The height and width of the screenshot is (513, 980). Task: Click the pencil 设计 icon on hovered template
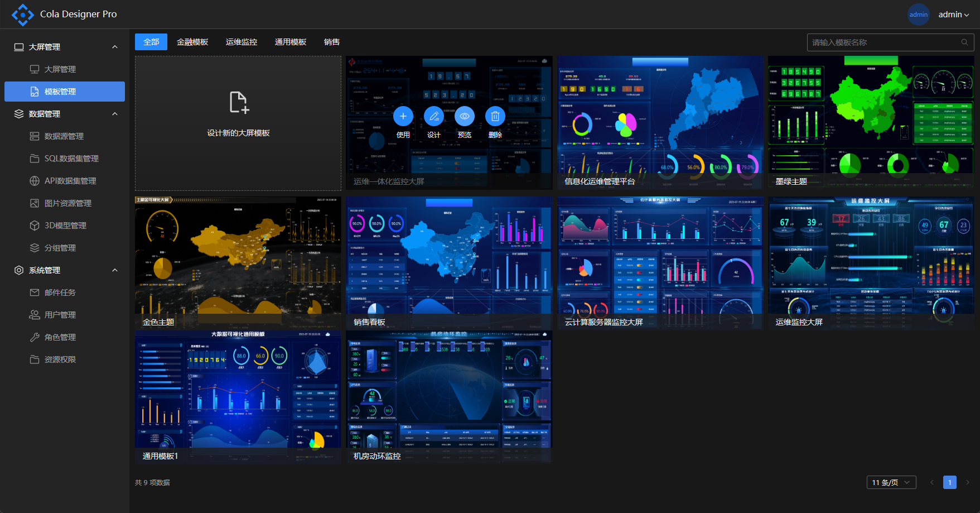point(433,116)
